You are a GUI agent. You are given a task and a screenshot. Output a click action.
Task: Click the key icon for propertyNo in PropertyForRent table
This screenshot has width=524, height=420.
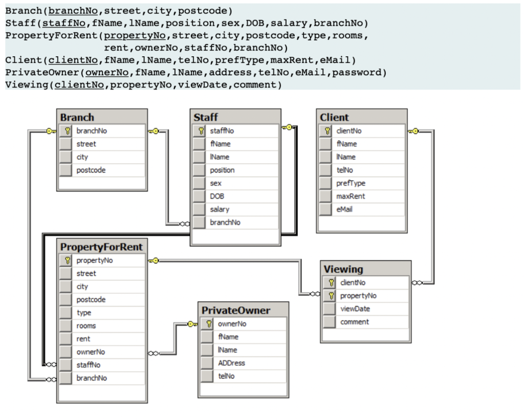point(68,260)
